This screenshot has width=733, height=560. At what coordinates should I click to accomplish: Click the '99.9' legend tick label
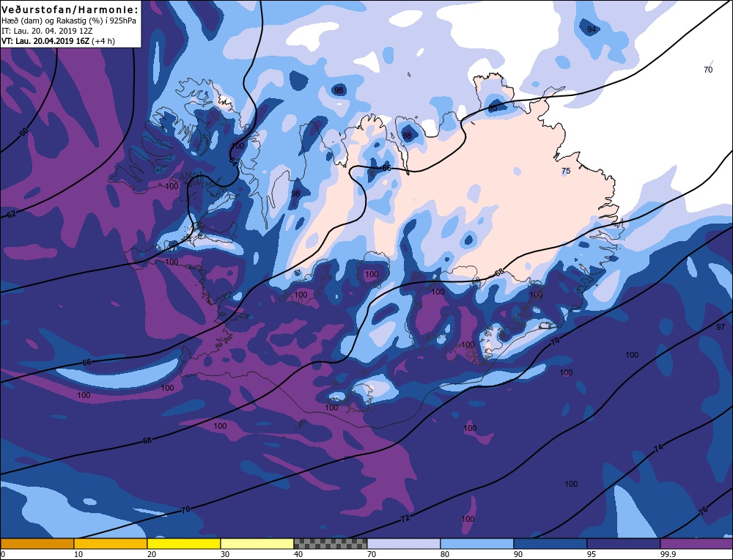pos(668,554)
